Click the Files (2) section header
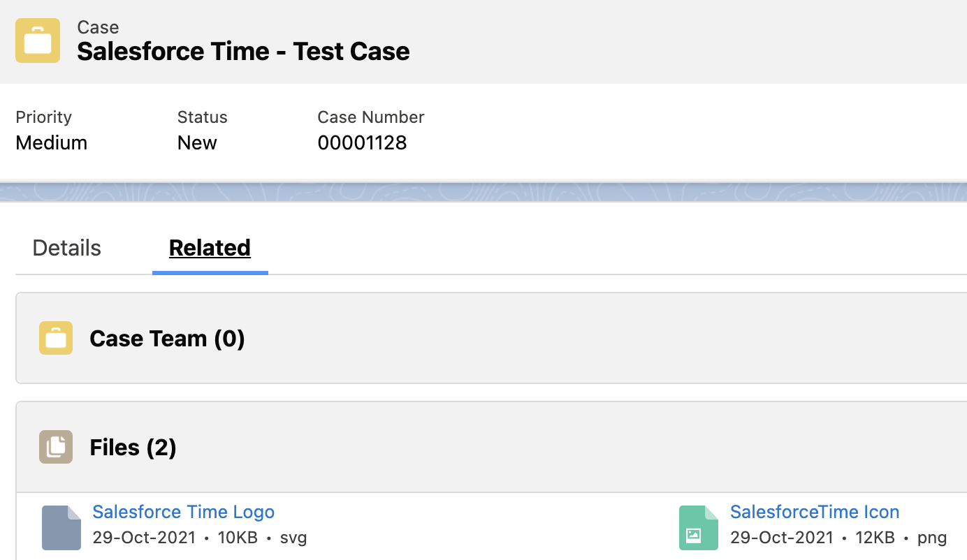The height and width of the screenshot is (560, 967). 133,447
